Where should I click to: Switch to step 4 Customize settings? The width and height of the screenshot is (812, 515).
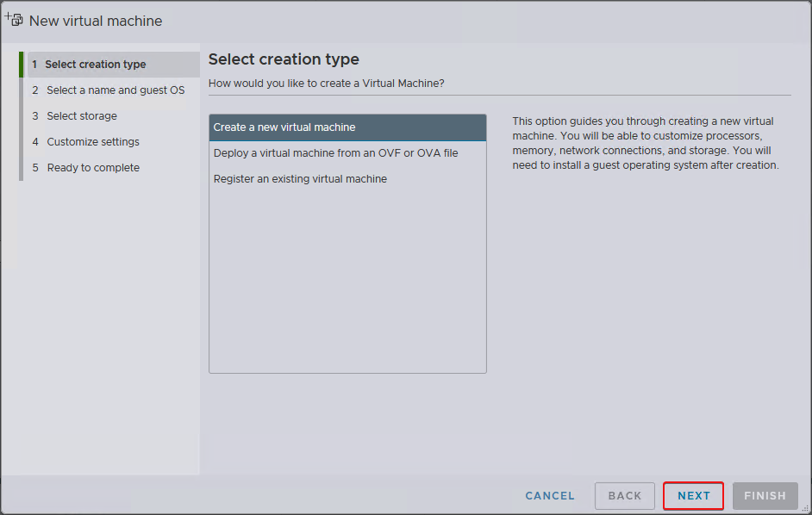pos(92,142)
